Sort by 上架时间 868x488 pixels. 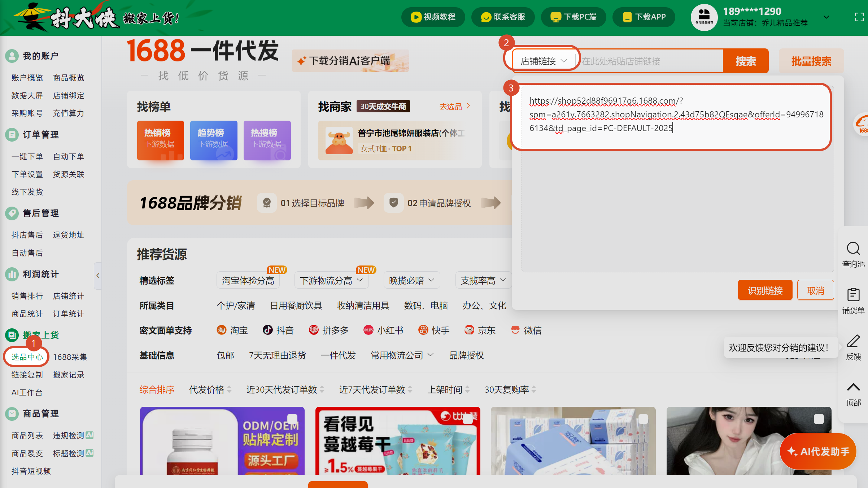(x=449, y=389)
